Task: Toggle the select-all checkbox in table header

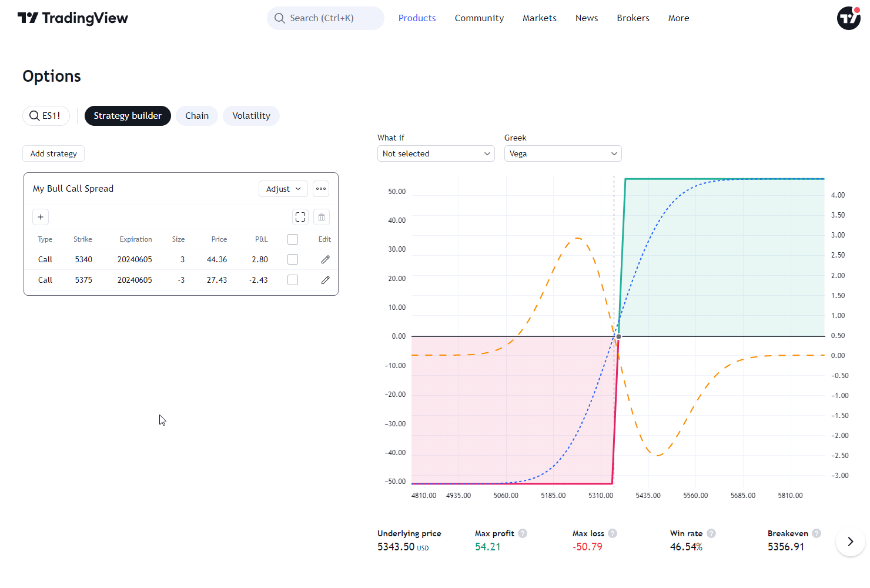Action: (x=293, y=239)
